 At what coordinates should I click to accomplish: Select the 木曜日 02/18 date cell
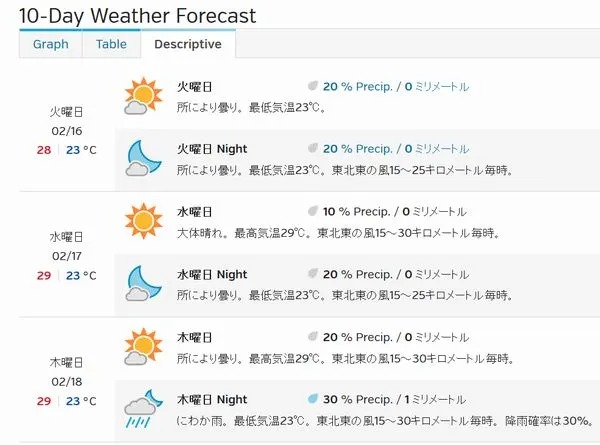pyautogui.click(x=67, y=381)
